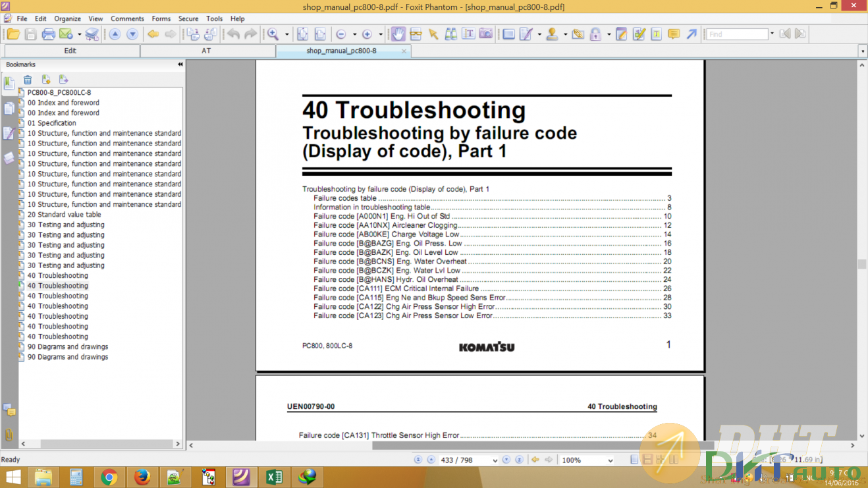The width and height of the screenshot is (868, 488).
Task: Open the Email icon dropdown arrow
Action: pyautogui.click(x=79, y=35)
